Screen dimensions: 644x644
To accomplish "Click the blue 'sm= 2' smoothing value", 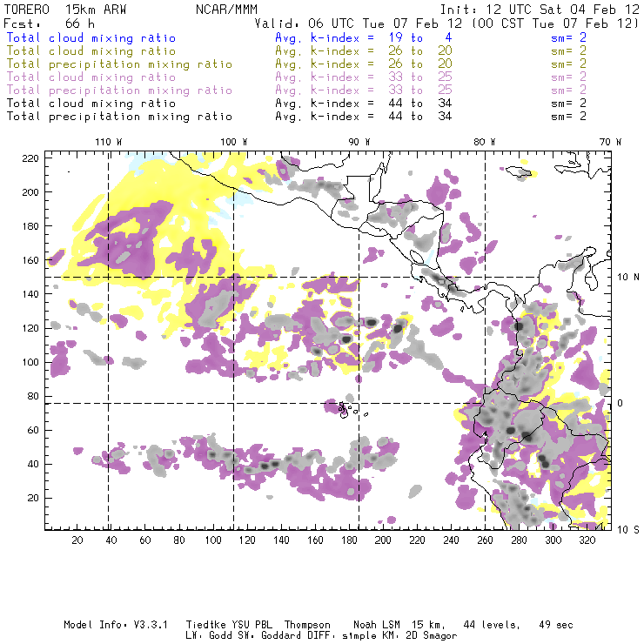I will pyautogui.click(x=568, y=37).
